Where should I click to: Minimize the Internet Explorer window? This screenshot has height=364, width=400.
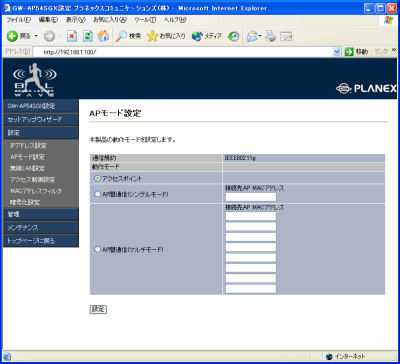click(369, 8)
